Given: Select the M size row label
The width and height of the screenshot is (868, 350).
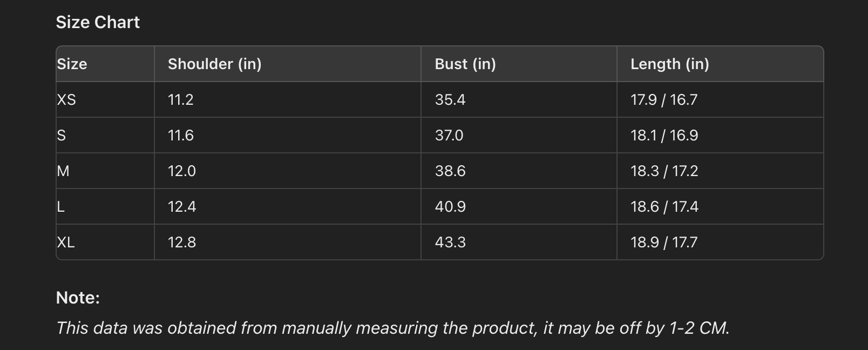Looking at the screenshot, I should point(63,171).
